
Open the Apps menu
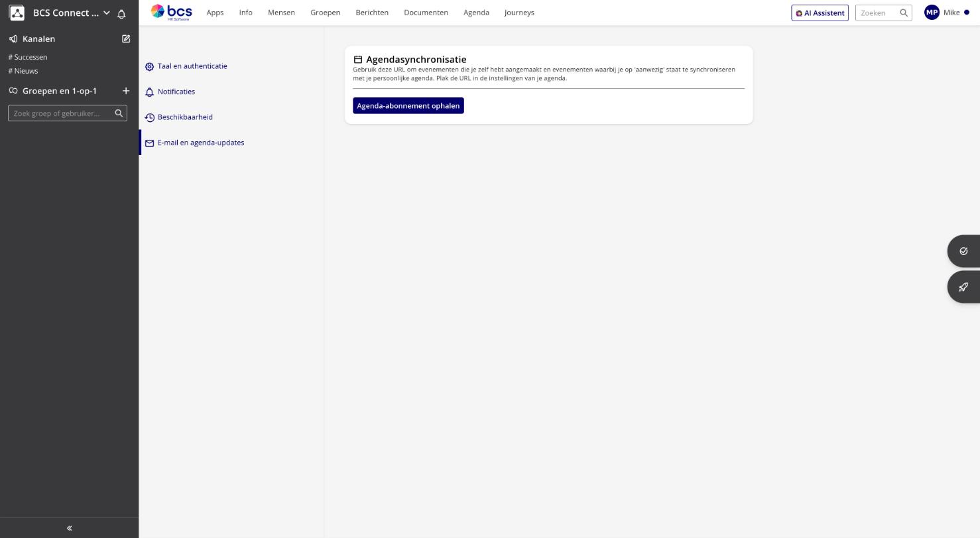(x=215, y=13)
